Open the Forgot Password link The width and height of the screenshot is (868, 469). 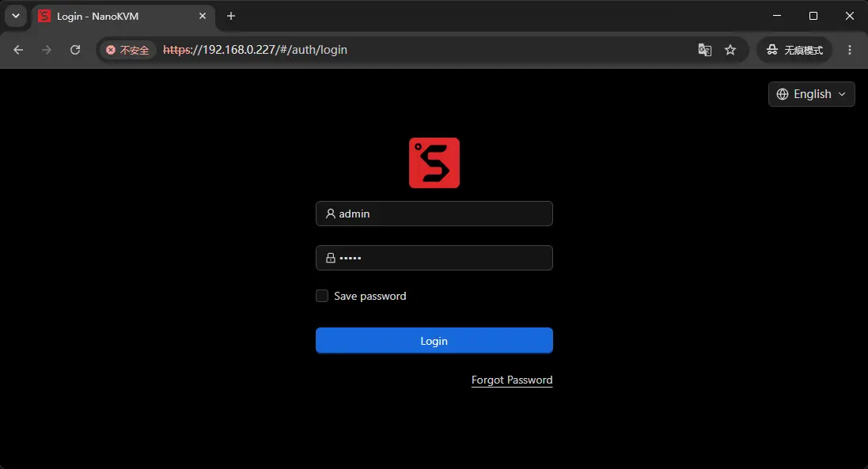pyautogui.click(x=511, y=380)
